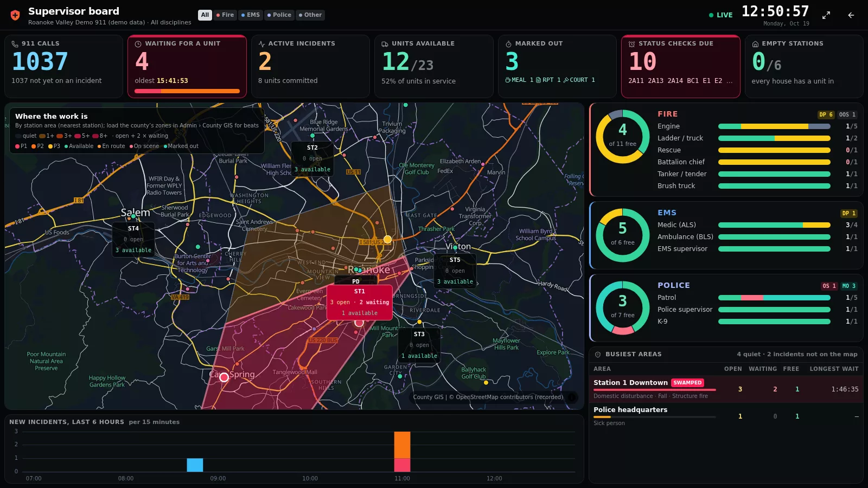868x488 pixels.
Task: Select the orange 11:00 bar in incidents chart
Action: pos(402,445)
